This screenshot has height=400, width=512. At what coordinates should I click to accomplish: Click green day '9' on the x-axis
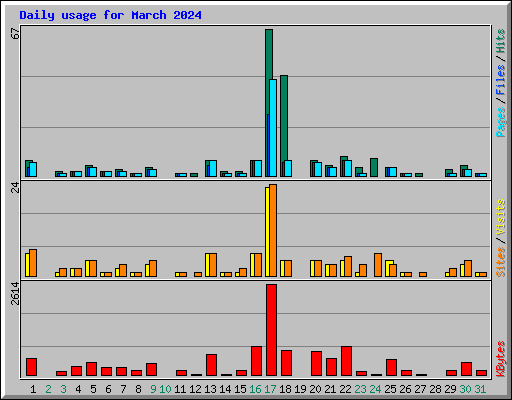pyautogui.click(x=153, y=389)
